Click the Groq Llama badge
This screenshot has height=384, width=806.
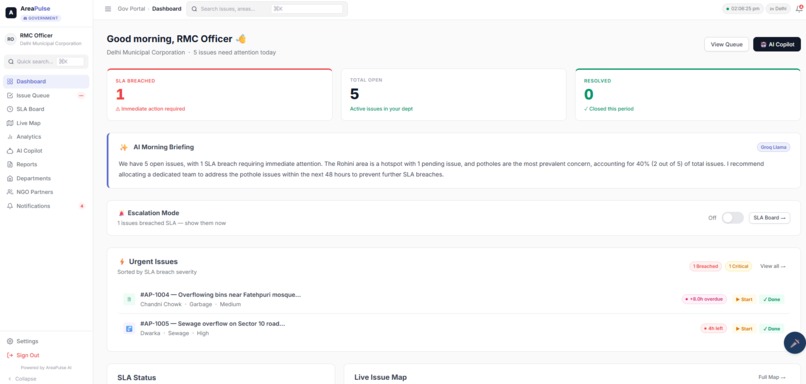(x=773, y=148)
